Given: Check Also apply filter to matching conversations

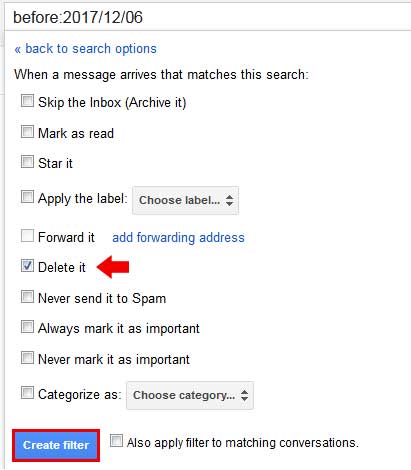Looking at the screenshot, I should pyautogui.click(x=117, y=440).
